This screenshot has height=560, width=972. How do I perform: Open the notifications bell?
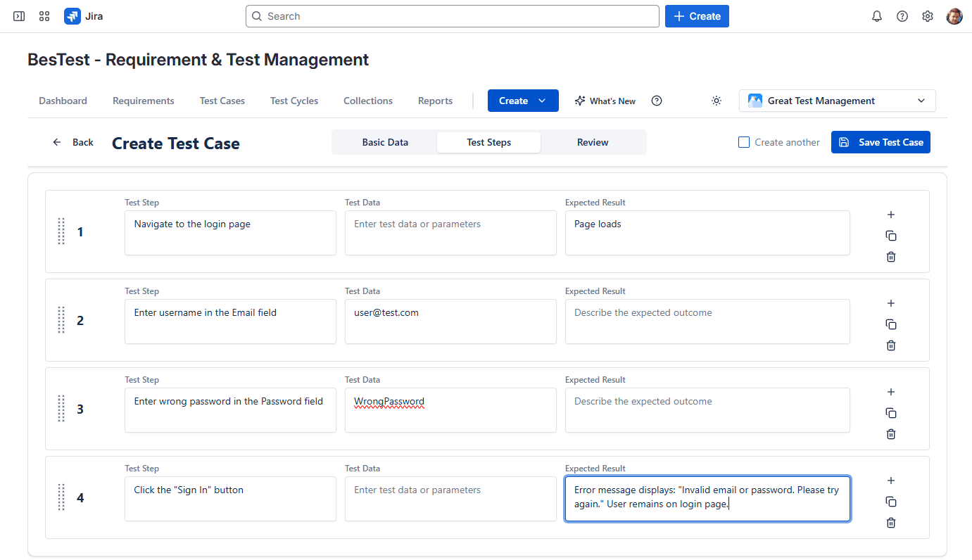(876, 15)
